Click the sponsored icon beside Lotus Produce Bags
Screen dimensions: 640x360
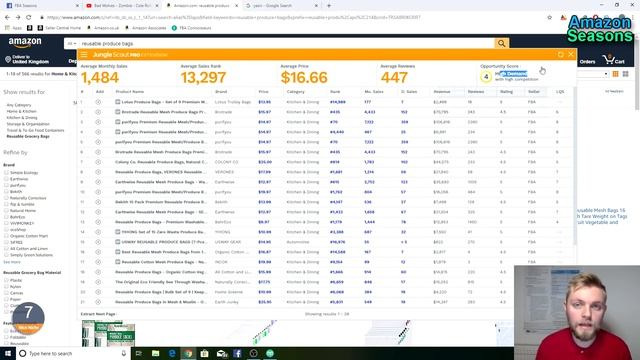pyautogui.click(x=118, y=102)
